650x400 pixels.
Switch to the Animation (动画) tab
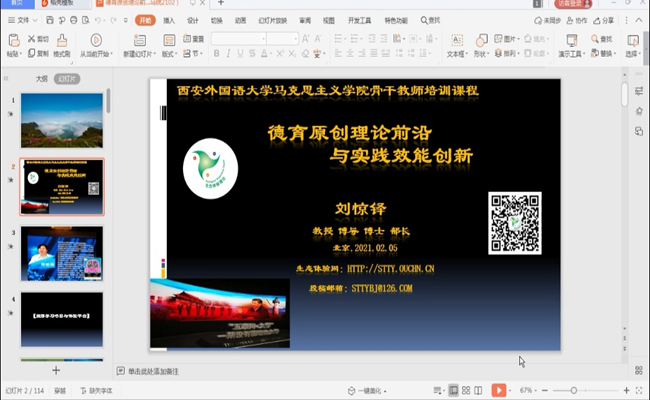pos(240,19)
